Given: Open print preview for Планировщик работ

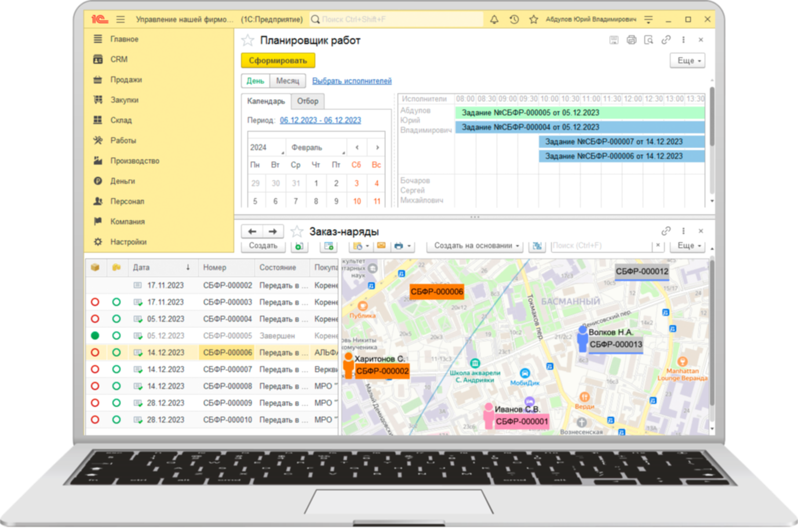Looking at the screenshot, I should coord(648,40).
